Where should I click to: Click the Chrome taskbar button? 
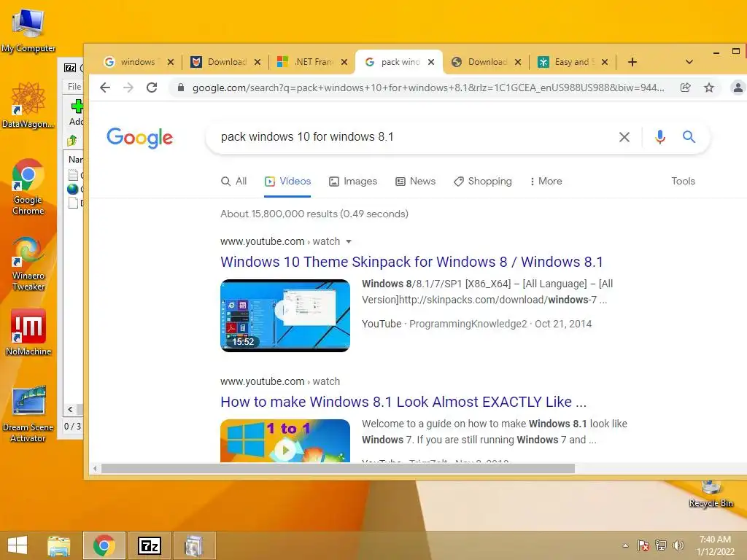[104, 545]
